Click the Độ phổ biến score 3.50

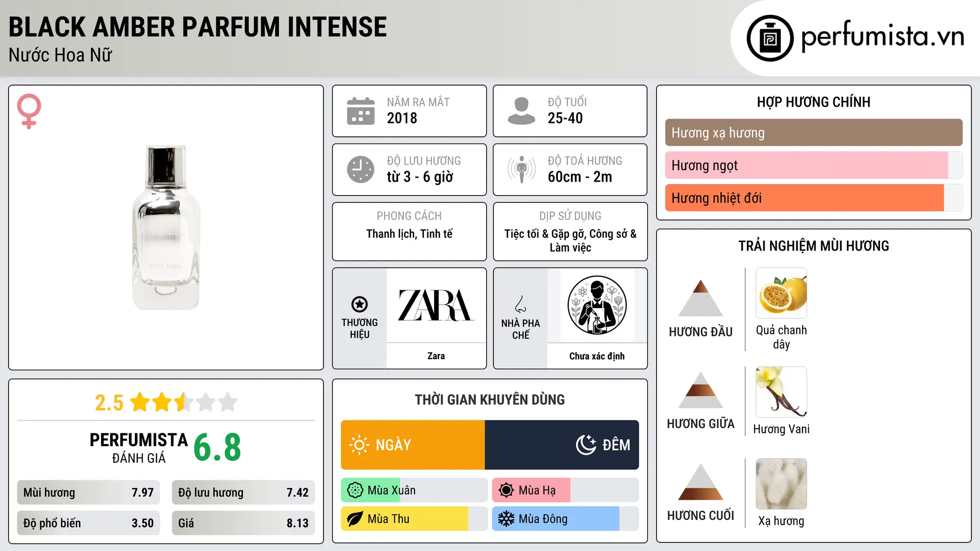[x=143, y=523]
